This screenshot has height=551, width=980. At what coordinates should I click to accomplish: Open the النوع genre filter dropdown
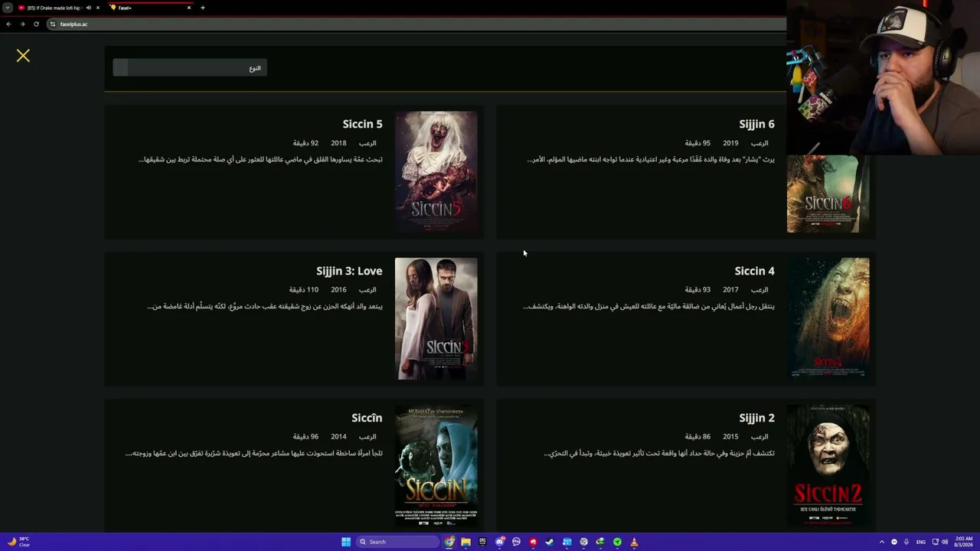[190, 68]
